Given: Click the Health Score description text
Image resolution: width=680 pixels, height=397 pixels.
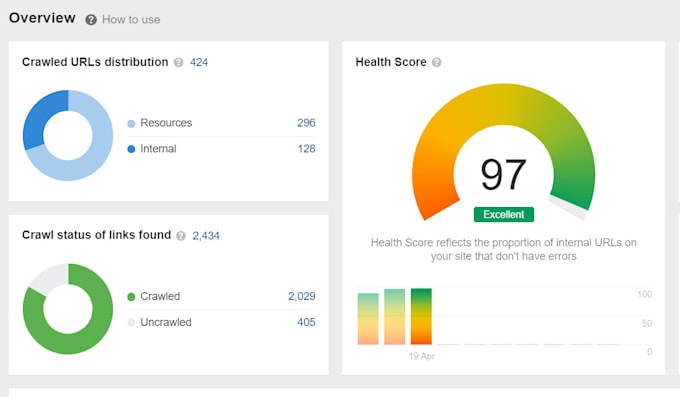Looking at the screenshot, I should point(503,249).
